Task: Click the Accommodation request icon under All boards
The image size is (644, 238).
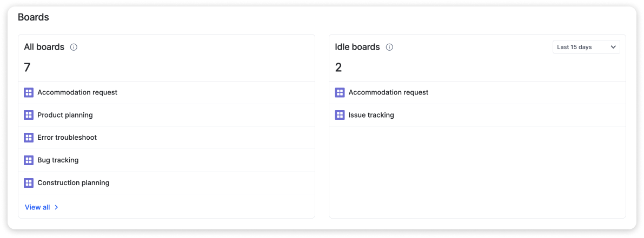Action: pos(29,93)
